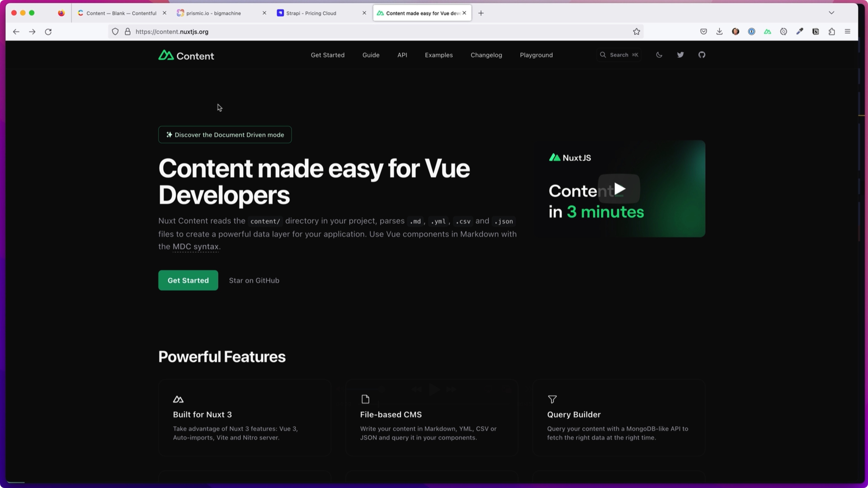Click the Save to Pocket icon
This screenshot has width=868, height=488.
tap(704, 32)
